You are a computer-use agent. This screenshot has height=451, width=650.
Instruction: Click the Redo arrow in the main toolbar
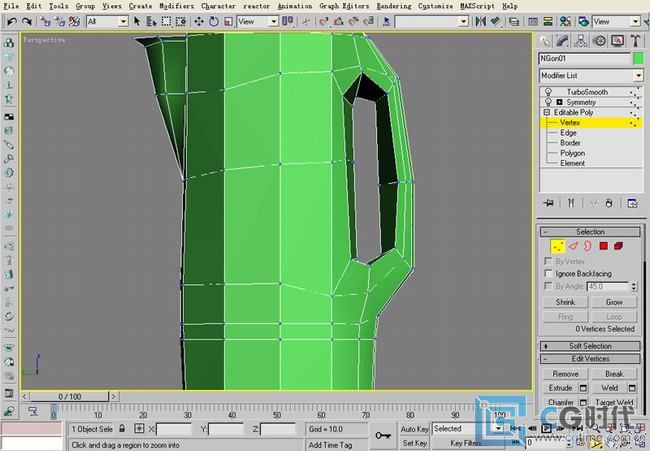(x=27, y=21)
